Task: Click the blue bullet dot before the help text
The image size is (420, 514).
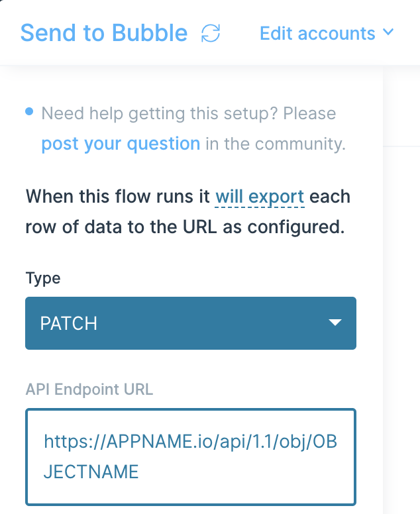Action: pyautogui.click(x=29, y=111)
